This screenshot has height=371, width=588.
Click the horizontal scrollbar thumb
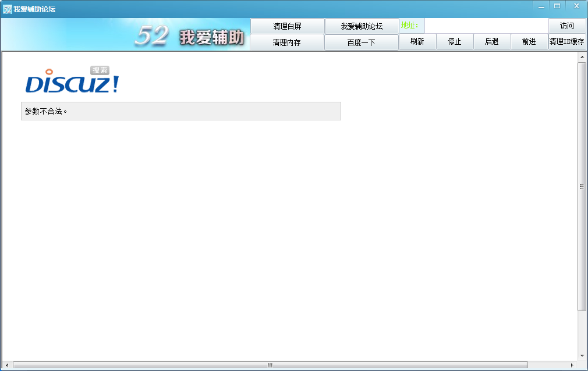(270, 365)
